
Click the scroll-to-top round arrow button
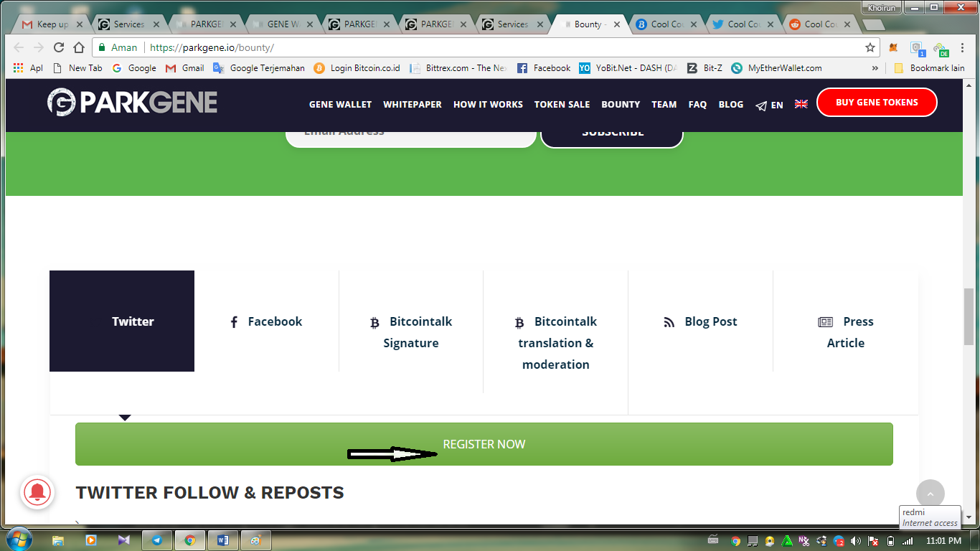click(x=930, y=494)
